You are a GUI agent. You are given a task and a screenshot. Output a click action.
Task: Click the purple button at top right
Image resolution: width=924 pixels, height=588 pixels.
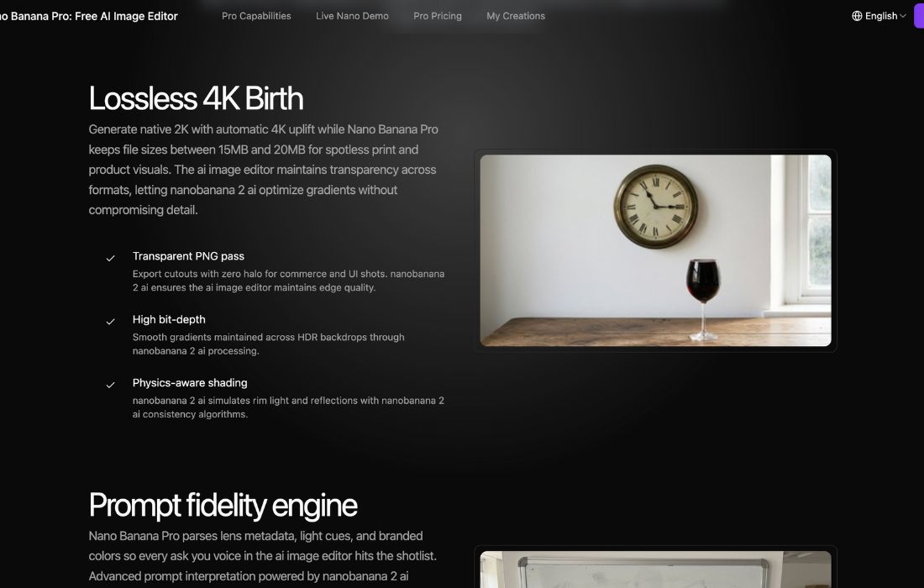pyautogui.click(x=919, y=16)
